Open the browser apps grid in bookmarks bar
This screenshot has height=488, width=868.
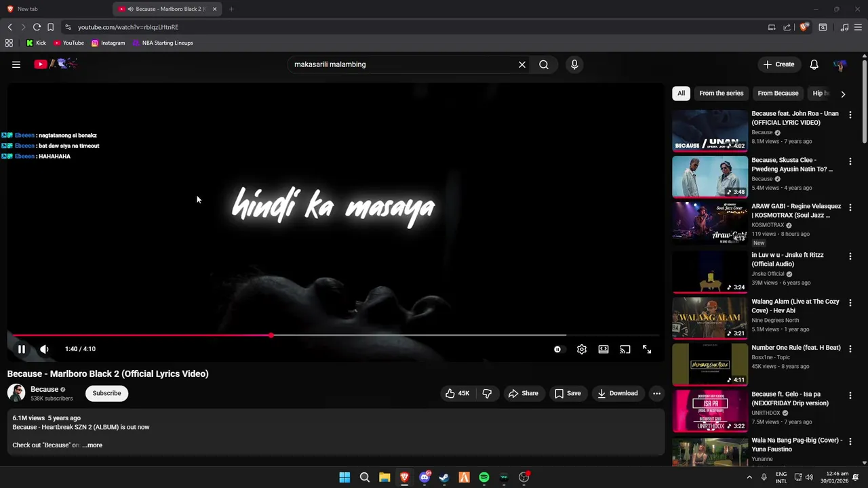tap(9, 43)
